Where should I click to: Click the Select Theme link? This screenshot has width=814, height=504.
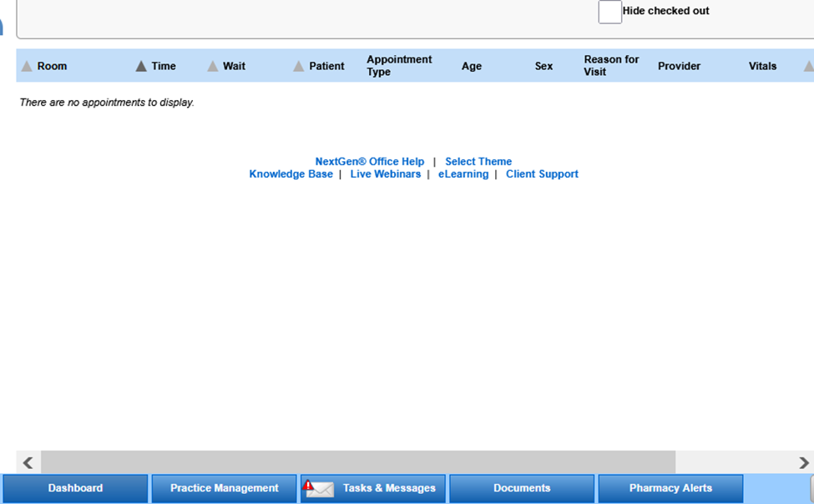coord(478,162)
